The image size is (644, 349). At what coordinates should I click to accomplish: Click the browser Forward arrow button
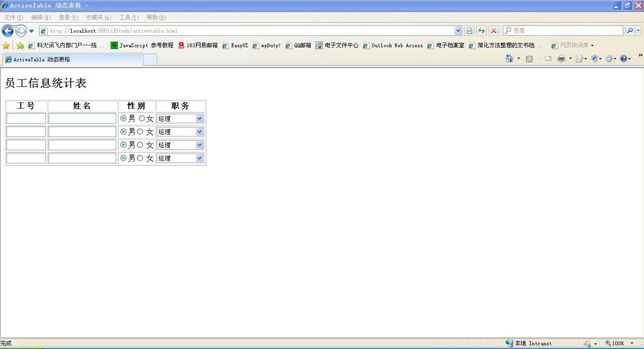21,31
